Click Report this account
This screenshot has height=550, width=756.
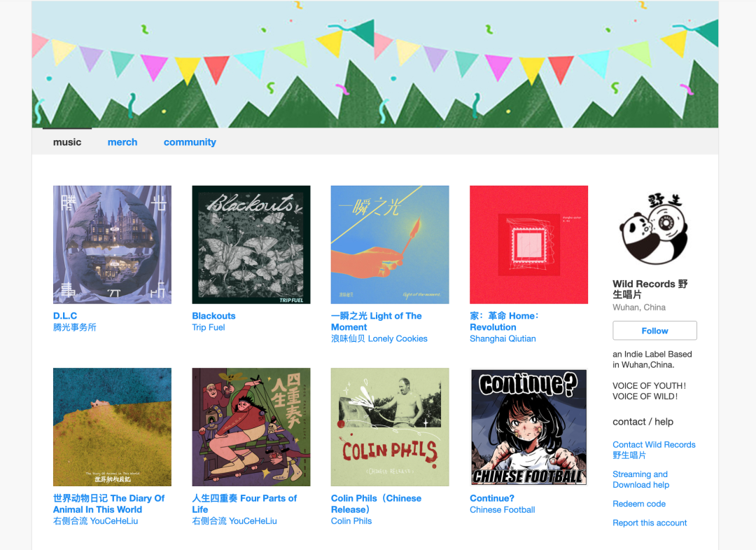[x=650, y=523]
